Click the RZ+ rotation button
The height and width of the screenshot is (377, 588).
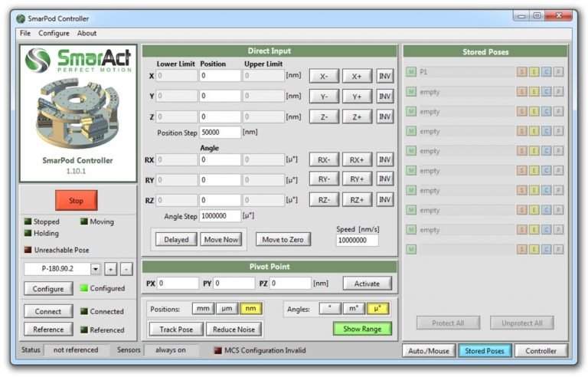pyautogui.click(x=357, y=199)
